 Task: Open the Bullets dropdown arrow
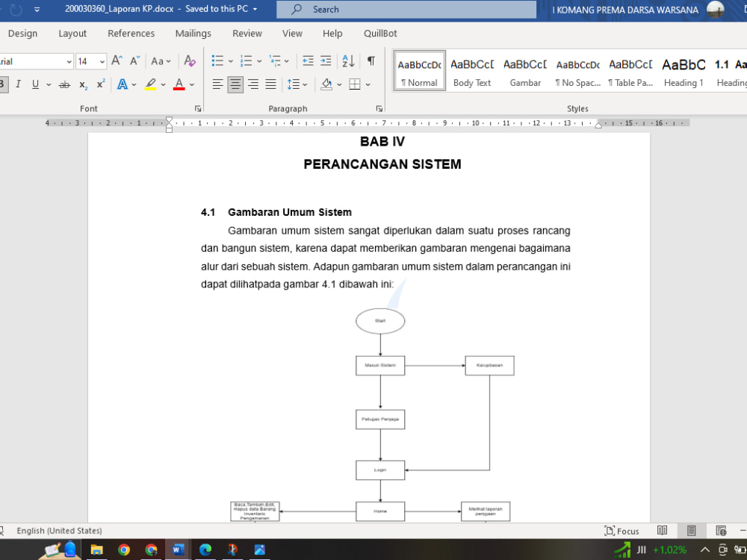click(231, 61)
